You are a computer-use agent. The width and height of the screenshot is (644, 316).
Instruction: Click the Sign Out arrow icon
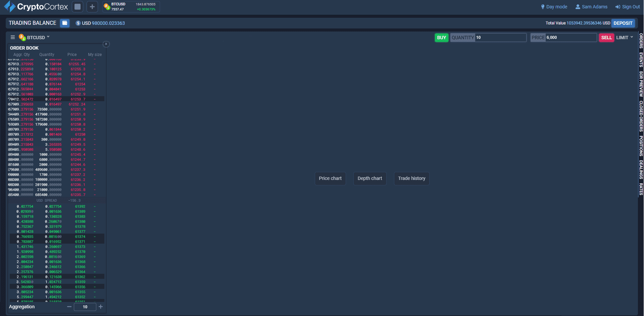point(617,6)
